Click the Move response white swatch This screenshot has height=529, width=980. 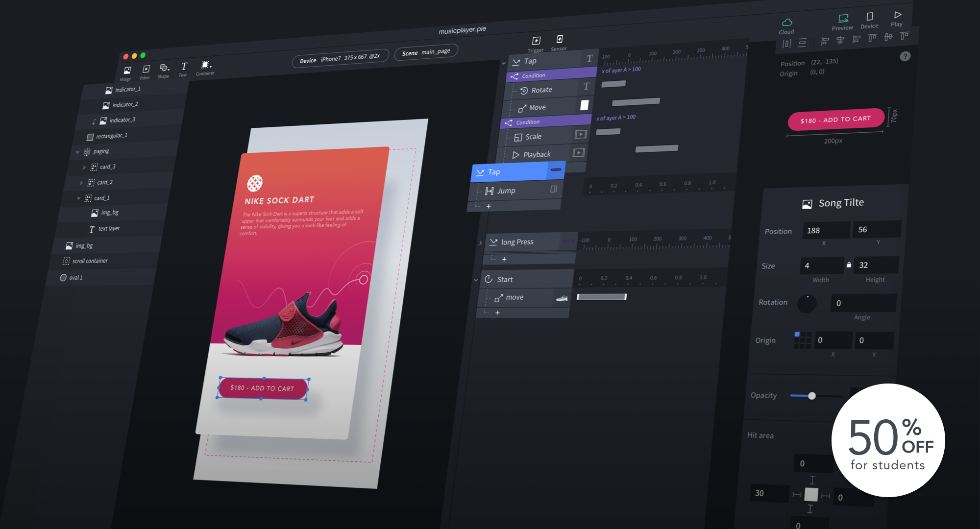pyautogui.click(x=585, y=105)
